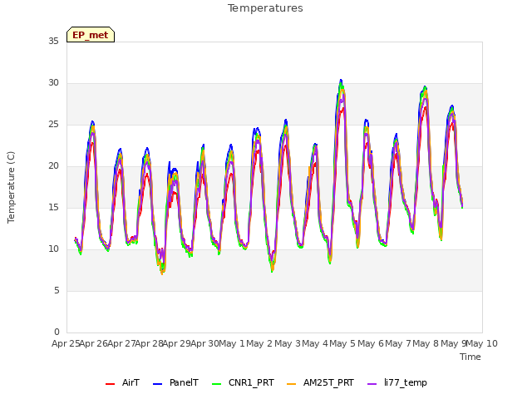Toggle the li77_temp series in the legend
Viewport: 532px width, 399px height.
coord(397,383)
